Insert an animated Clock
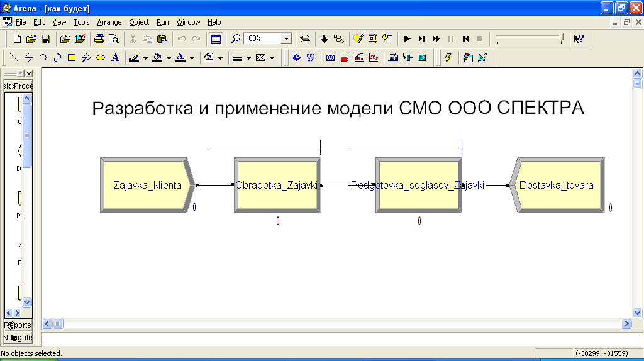This screenshot has height=361, width=644. click(x=297, y=58)
